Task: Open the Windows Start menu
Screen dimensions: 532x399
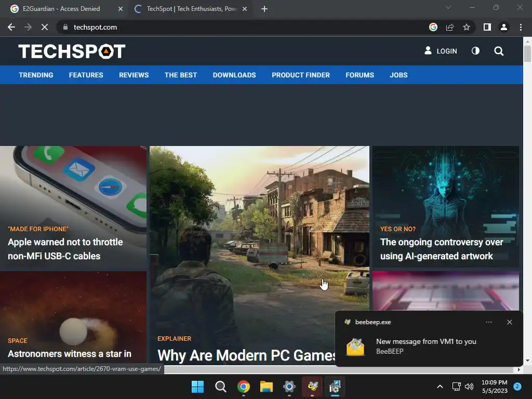Action: coord(197,387)
